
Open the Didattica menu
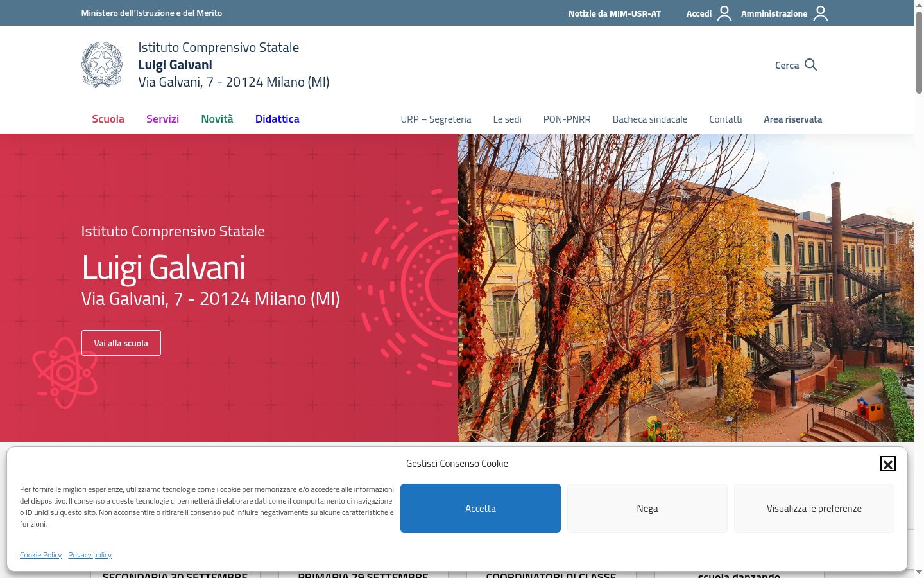[277, 119]
